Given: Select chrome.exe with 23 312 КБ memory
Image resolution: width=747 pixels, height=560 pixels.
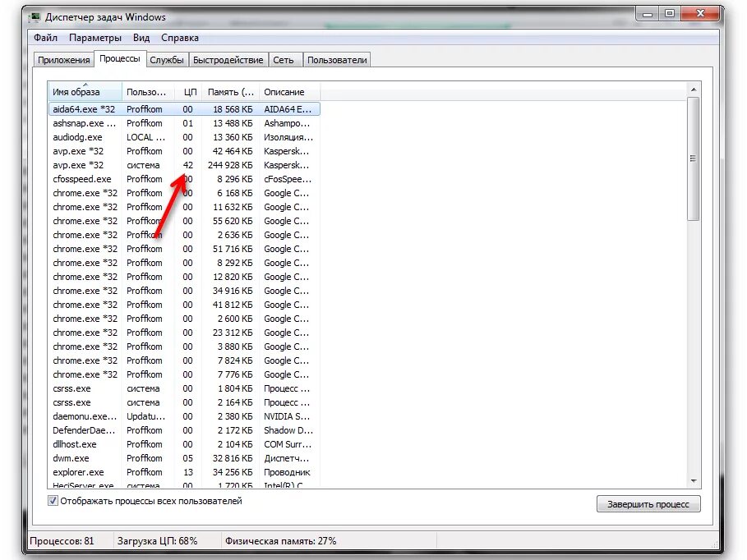Looking at the screenshot, I should (x=184, y=333).
